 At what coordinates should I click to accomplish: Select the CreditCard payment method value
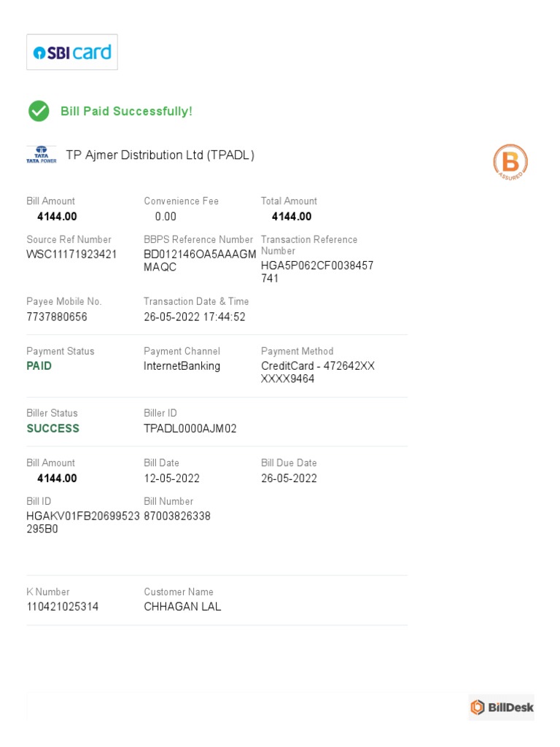(x=318, y=372)
